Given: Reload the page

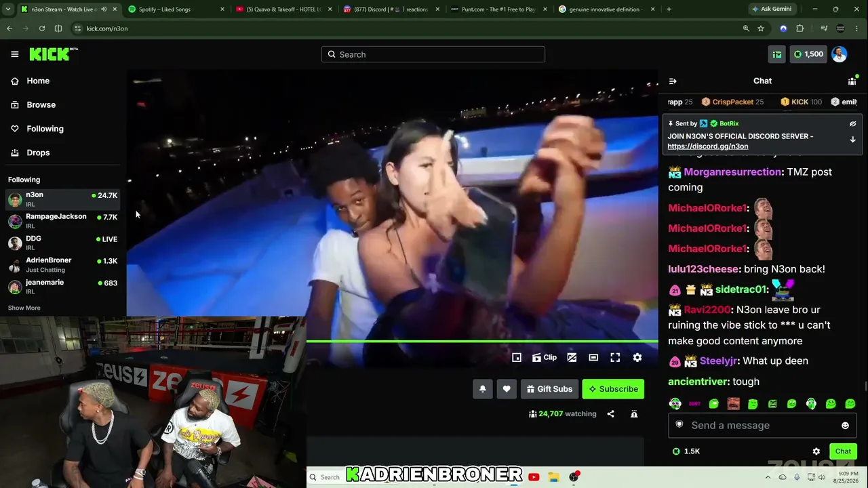Looking at the screenshot, I should pyautogui.click(x=42, y=28).
